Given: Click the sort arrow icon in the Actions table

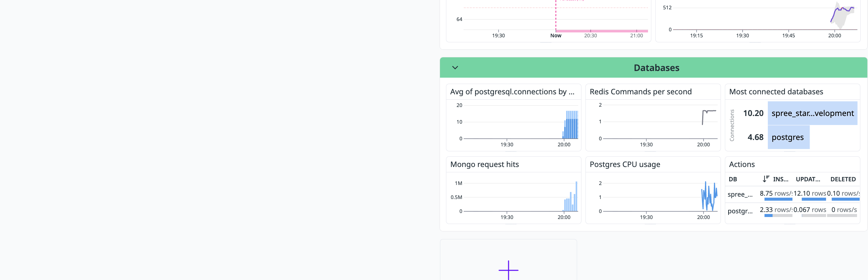Looking at the screenshot, I should tap(765, 179).
